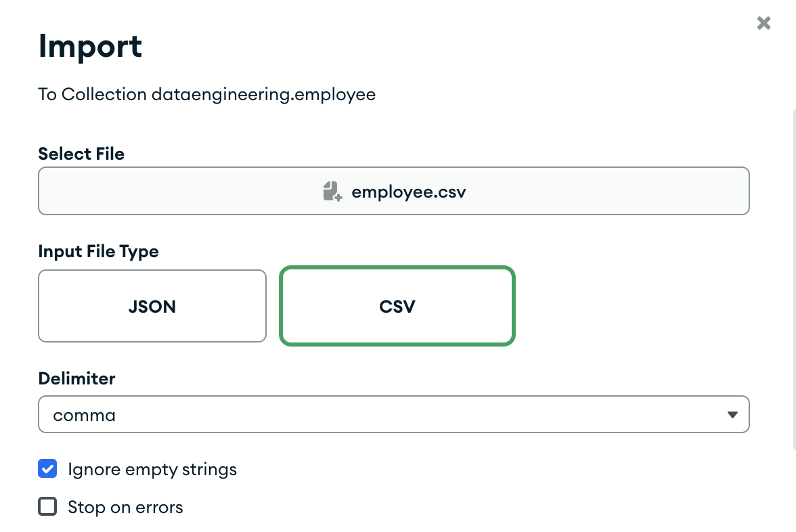Viewport: 796px width, 532px height.
Task: Uncheck the Ignore empty strings checkbox
Action: [47, 468]
